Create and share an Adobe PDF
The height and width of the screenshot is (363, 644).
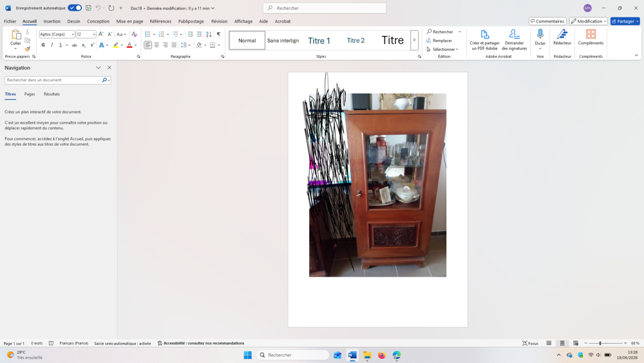[485, 40]
